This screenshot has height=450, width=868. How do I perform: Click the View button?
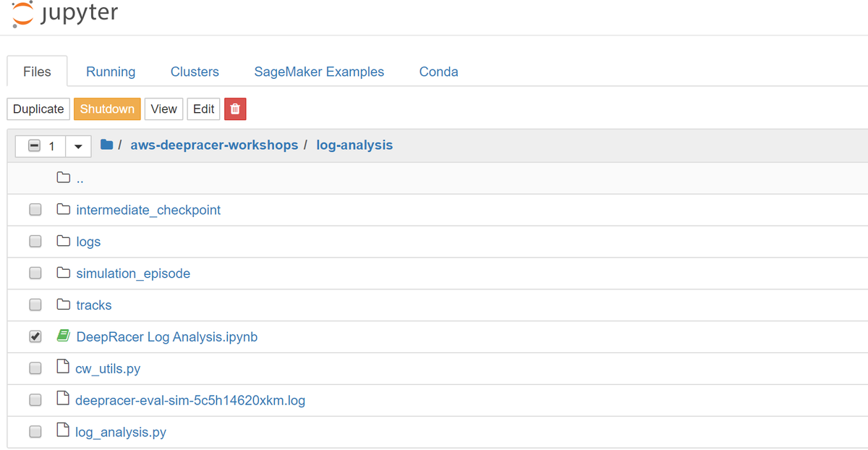pyautogui.click(x=163, y=109)
